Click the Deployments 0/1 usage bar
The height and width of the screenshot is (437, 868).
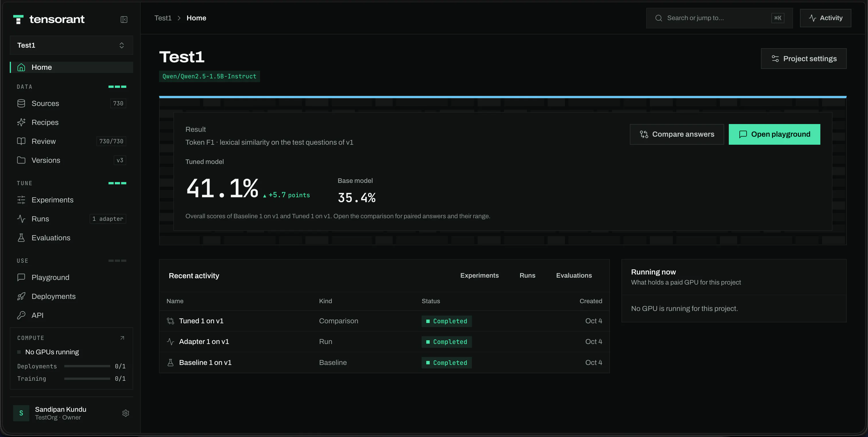point(87,366)
